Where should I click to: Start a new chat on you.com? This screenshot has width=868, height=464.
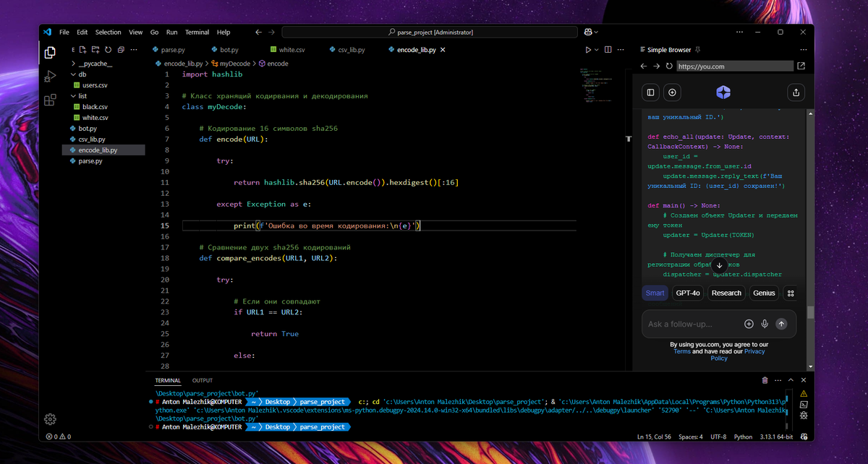pos(673,93)
